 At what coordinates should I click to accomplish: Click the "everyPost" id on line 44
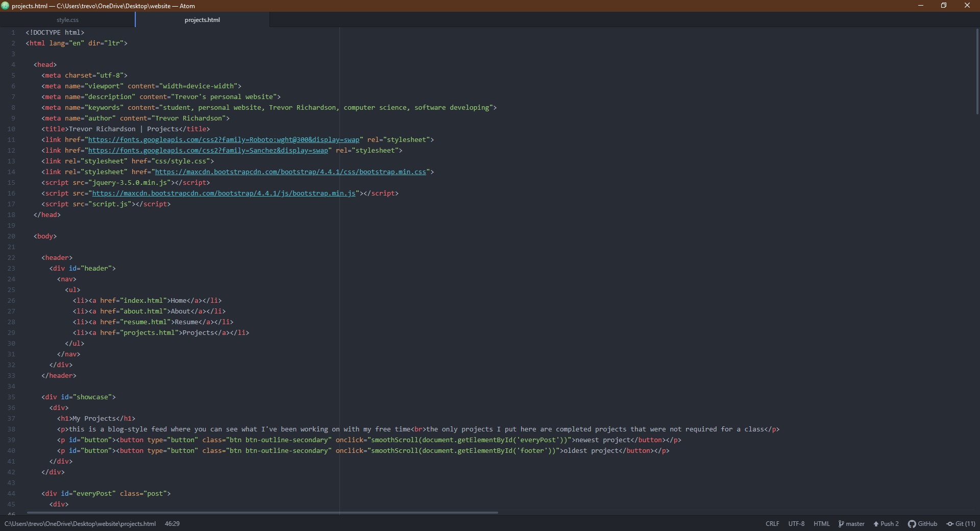pyautogui.click(x=94, y=494)
